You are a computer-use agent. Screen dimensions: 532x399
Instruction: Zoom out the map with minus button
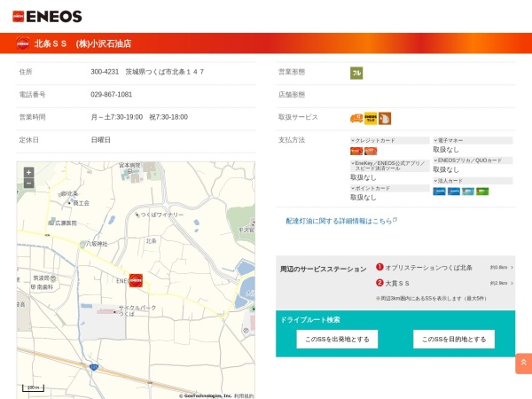click(x=29, y=184)
